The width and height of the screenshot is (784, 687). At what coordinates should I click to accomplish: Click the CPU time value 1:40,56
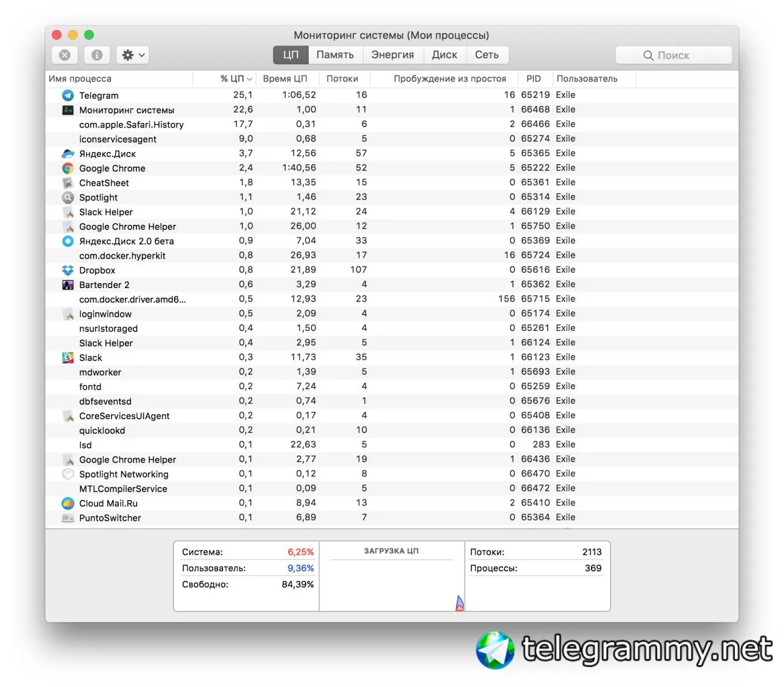click(300, 168)
